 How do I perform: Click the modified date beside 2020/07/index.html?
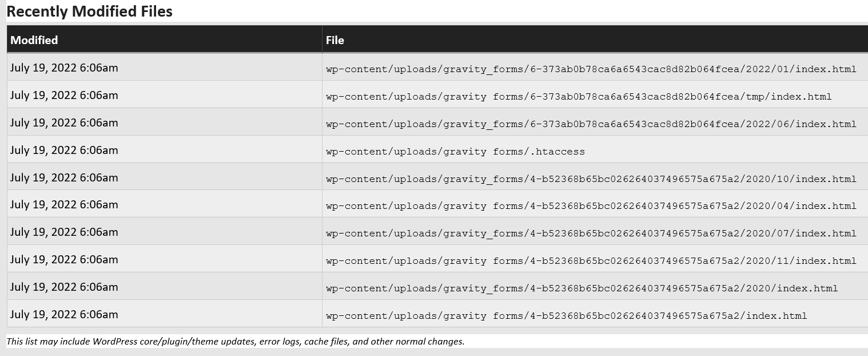(x=64, y=232)
